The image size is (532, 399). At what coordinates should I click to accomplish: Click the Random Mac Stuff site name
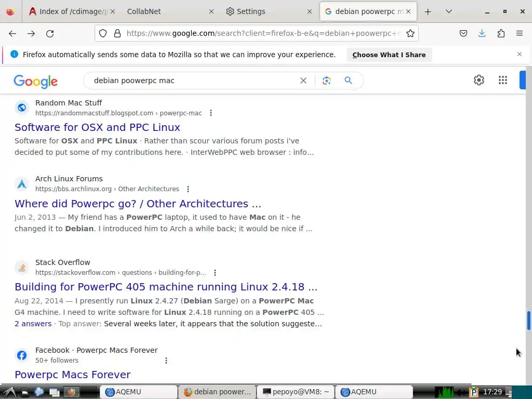[69, 103]
